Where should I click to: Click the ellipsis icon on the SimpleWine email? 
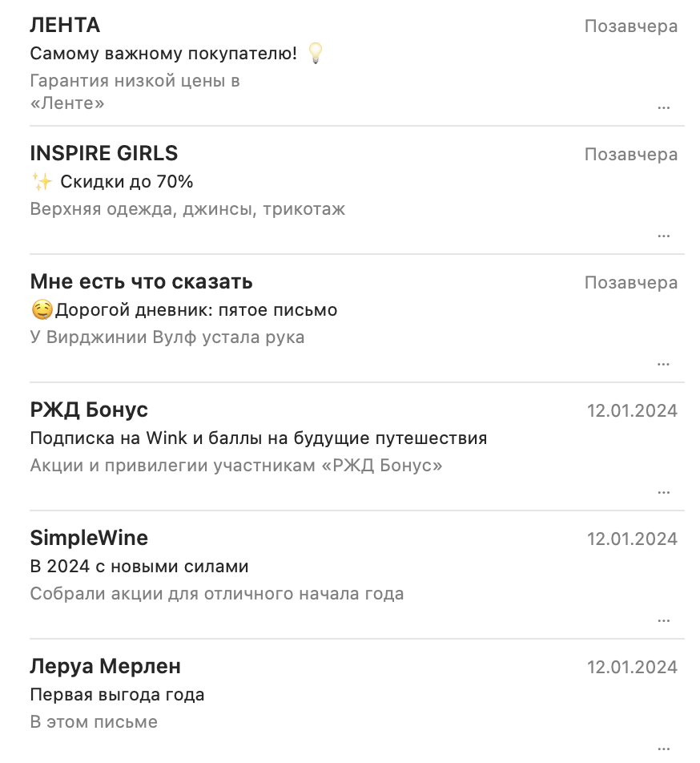(x=663, y=620)
